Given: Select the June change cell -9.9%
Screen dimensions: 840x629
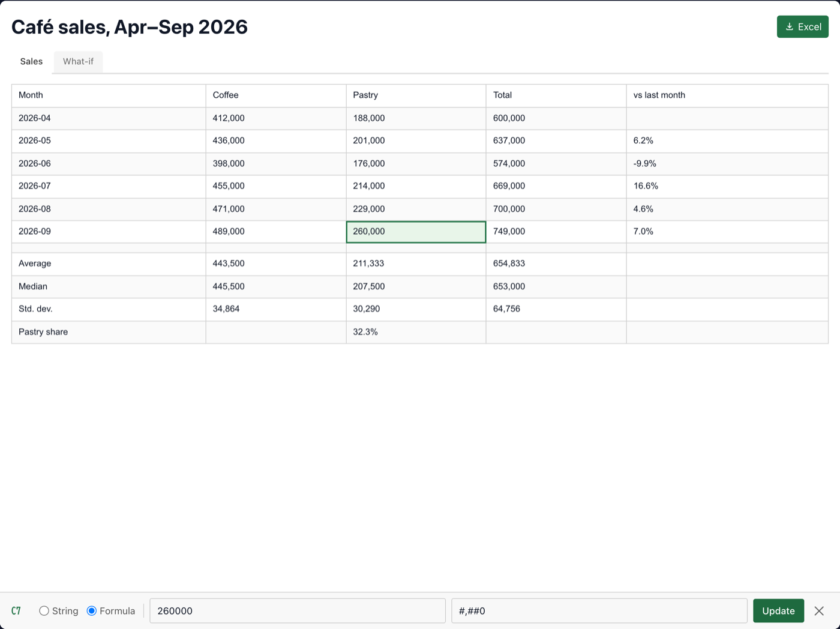Looking at the screenshot, I should (x=727, y=163).
